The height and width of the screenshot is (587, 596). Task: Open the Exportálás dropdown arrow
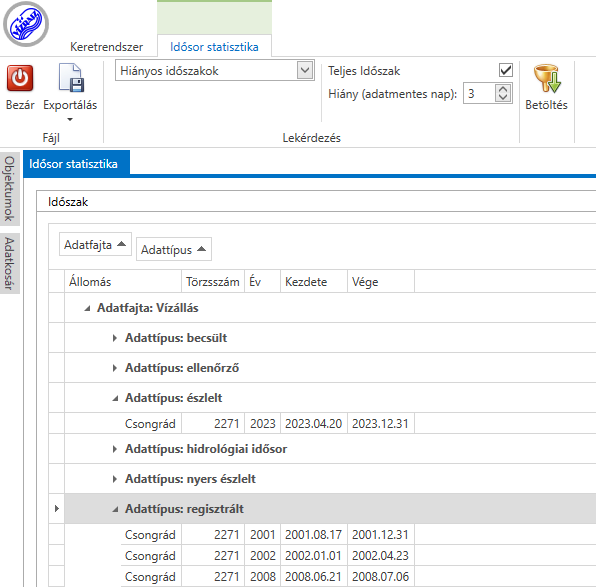[x=70, y=119]
